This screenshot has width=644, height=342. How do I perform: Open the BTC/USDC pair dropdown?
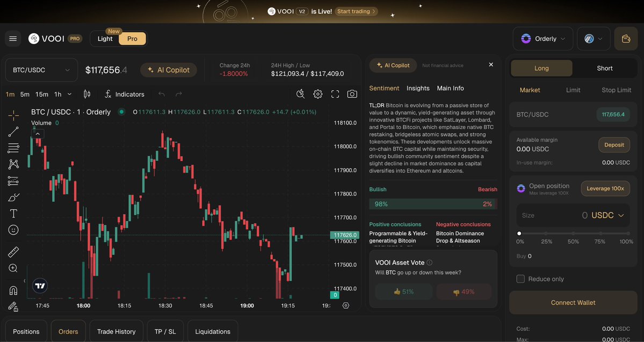click(41, 70)
